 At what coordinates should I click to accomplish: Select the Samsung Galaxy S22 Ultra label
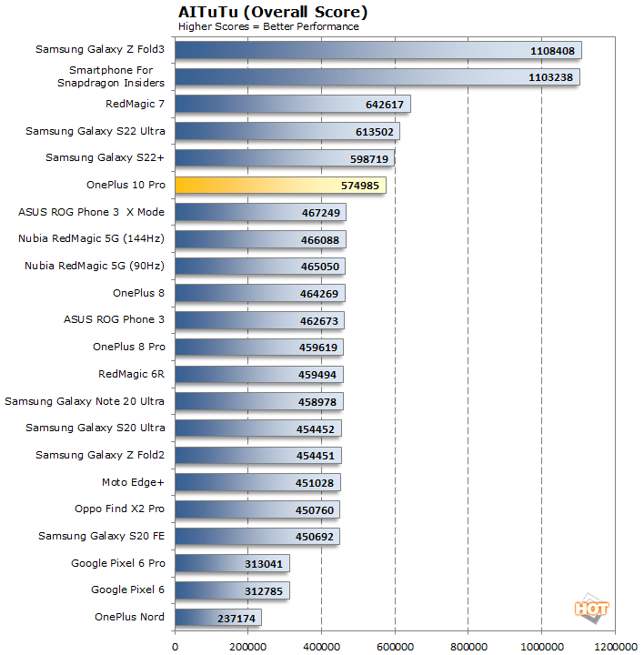point(96,131)
